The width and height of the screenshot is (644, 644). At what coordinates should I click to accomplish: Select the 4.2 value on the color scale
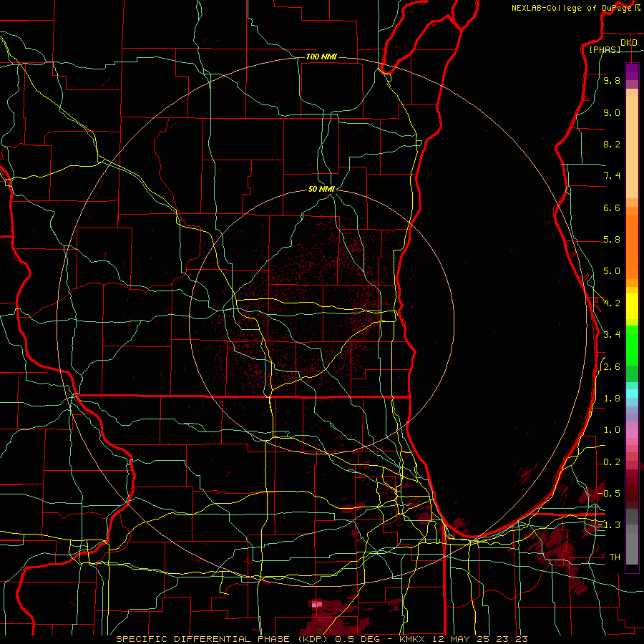(x=612, y=303)
